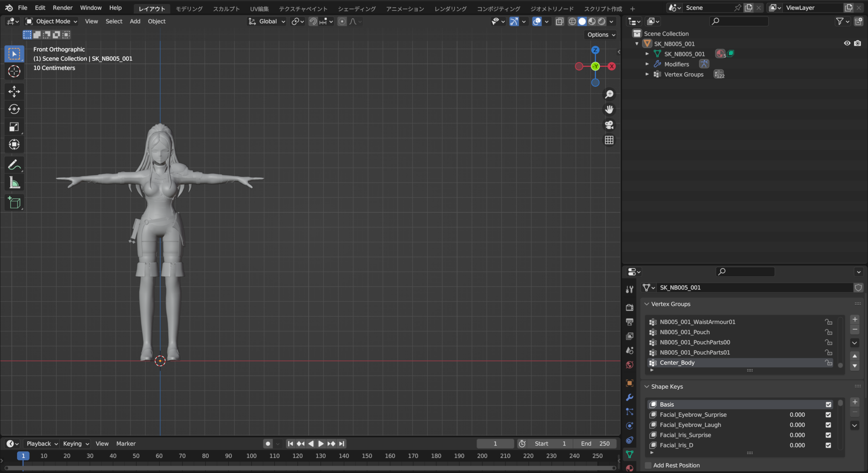The image size is (868, 473).
Task: Select the Center_Body vertex group
Action: (x=740, y=363)
